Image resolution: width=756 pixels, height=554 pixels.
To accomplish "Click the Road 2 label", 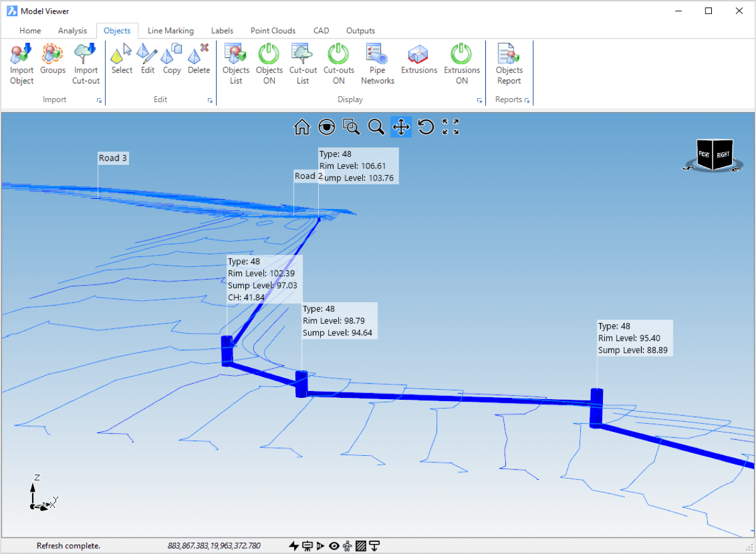I will point(309,176).
